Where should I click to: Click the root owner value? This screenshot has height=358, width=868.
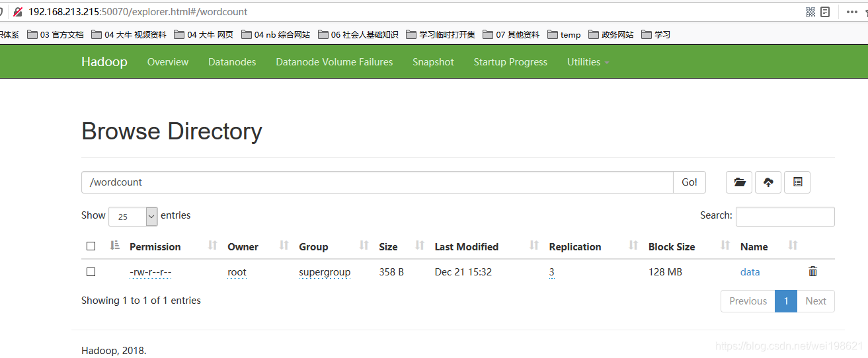[237, 271]
